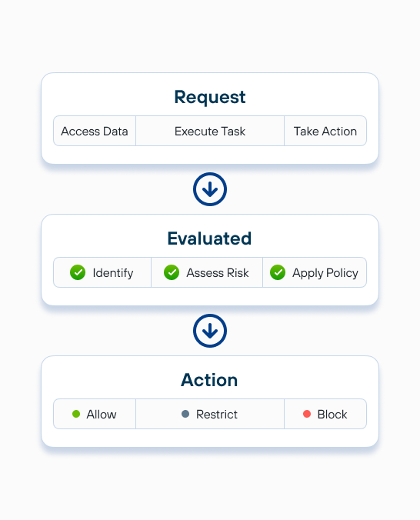Pick the Allow option

click(x=95, y=414)
